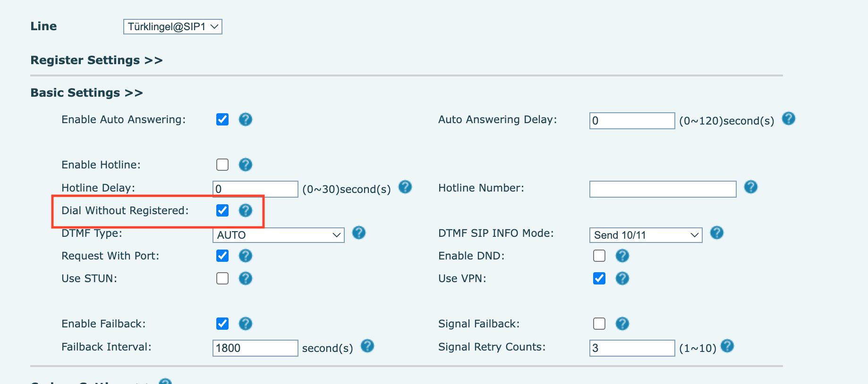The height and width of the screenshot is (384, 868).
Task: Click help icon beside Failback Interval
Action: 367,346
